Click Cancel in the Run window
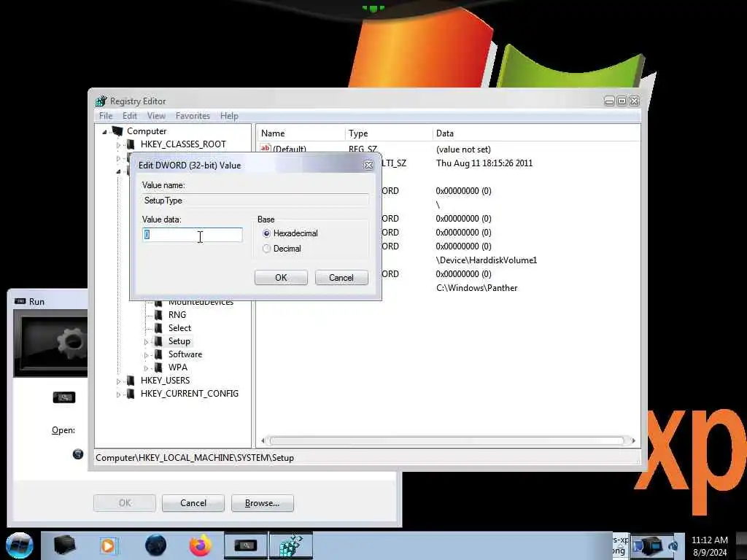This screenshot has width=747, height=560. pyautogui.click(x=193, y=503)
